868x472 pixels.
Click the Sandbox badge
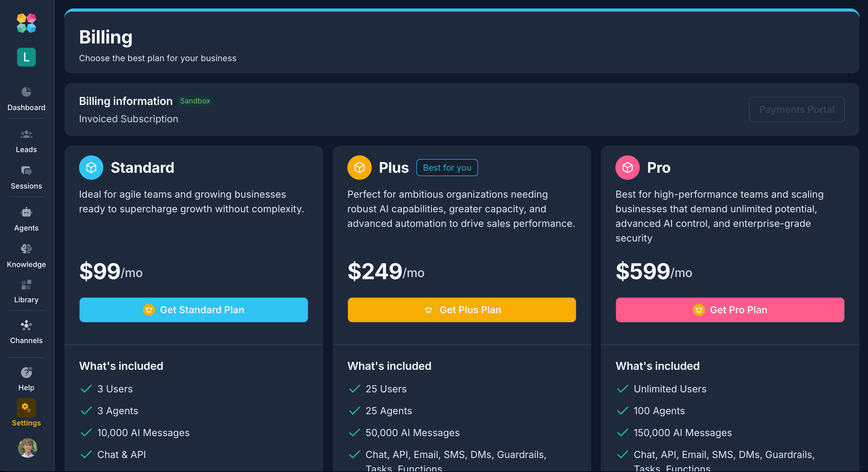(x=195, y=101)
